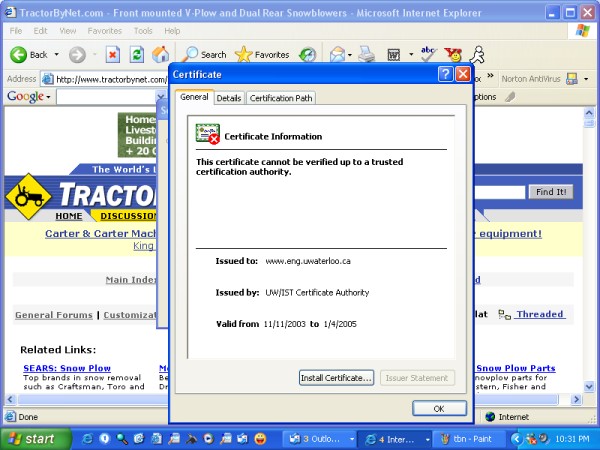This screenshot has width=600, height=450.
Task: Click the Certificate dialog help question button
Action: tap(445, 74)
